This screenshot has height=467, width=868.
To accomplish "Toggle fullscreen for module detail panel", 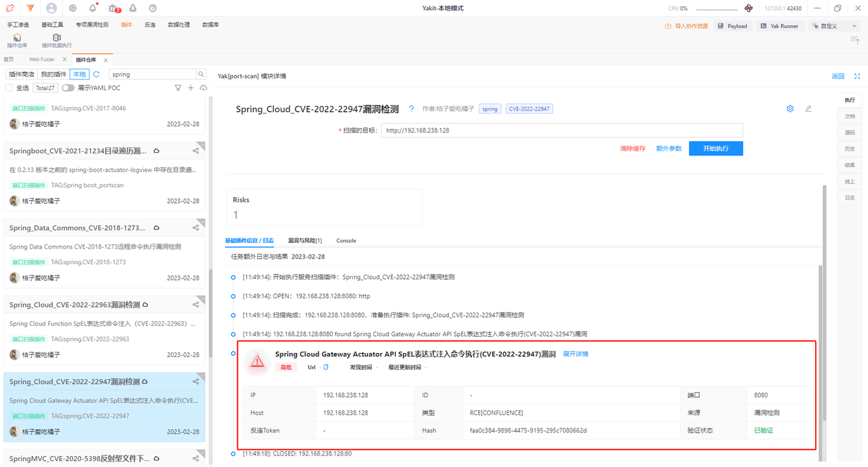I will (x=857, y=76).
